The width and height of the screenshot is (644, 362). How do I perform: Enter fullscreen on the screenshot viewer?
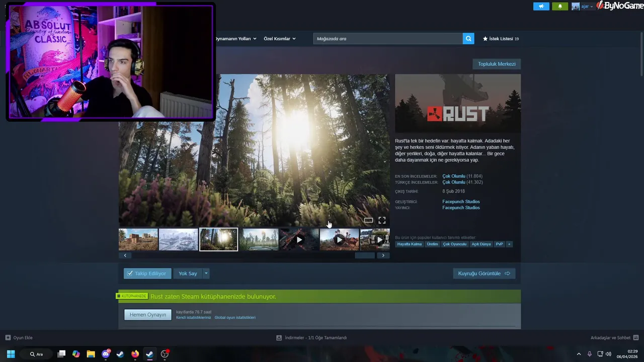pyautogui.click(x=382, y=220)
